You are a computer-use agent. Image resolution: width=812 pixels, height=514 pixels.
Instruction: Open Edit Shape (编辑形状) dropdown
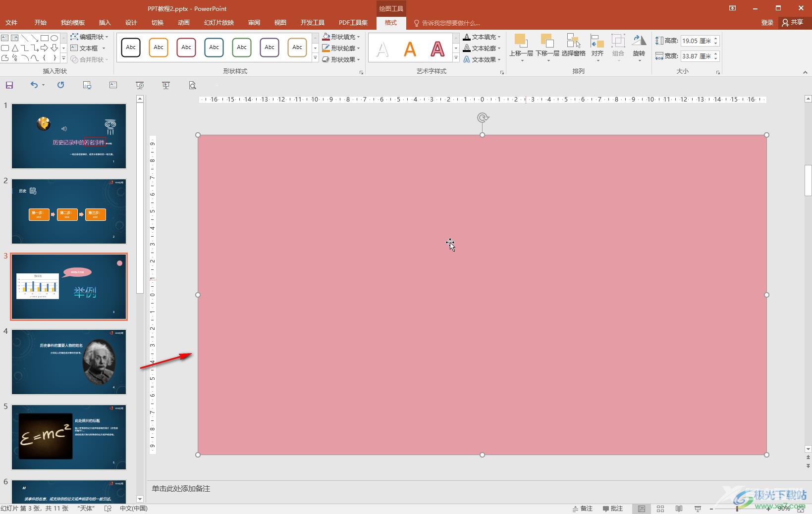coord(89,37)
